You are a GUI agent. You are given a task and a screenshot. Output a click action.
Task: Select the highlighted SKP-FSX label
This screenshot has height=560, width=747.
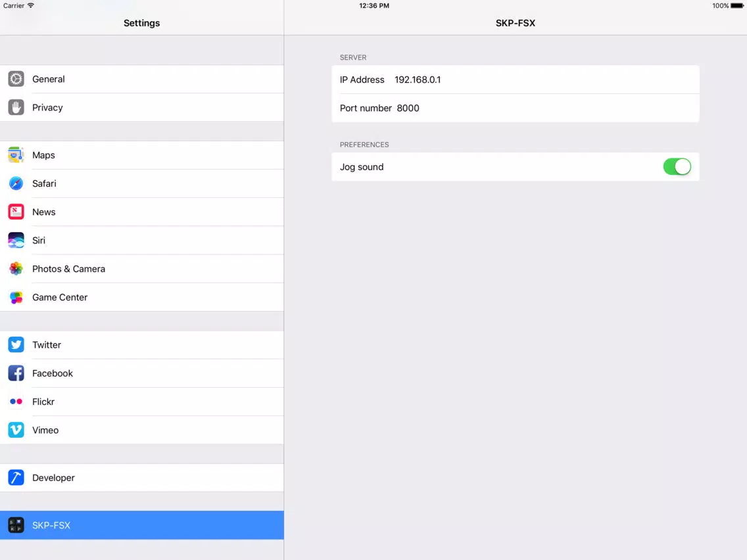pos(51,525)
